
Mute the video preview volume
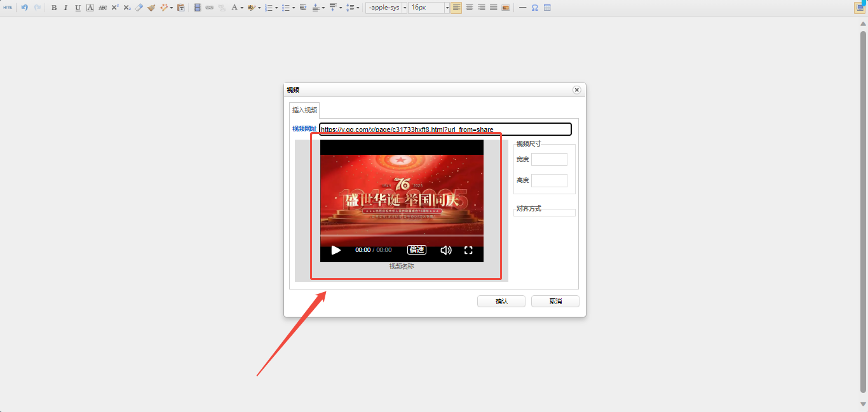446,250
